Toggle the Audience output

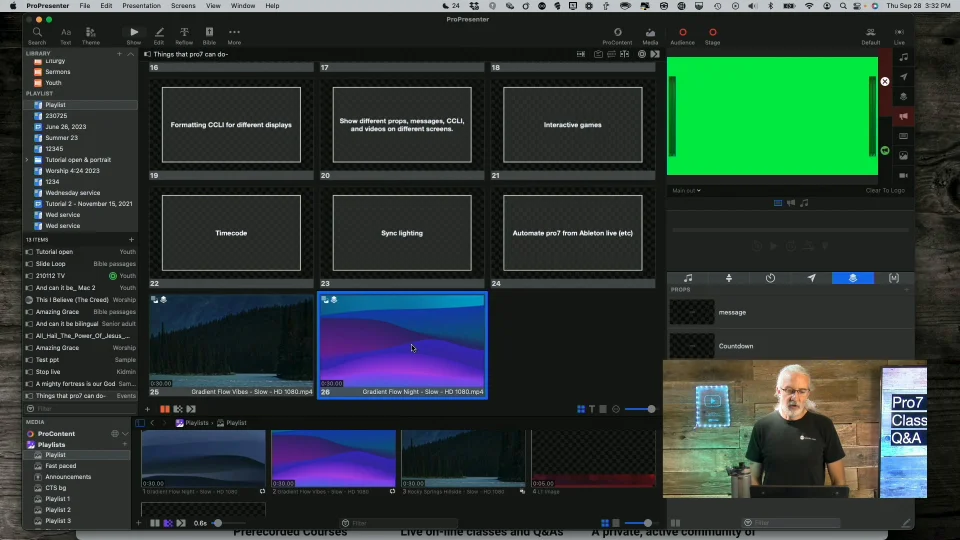[682, 36]
